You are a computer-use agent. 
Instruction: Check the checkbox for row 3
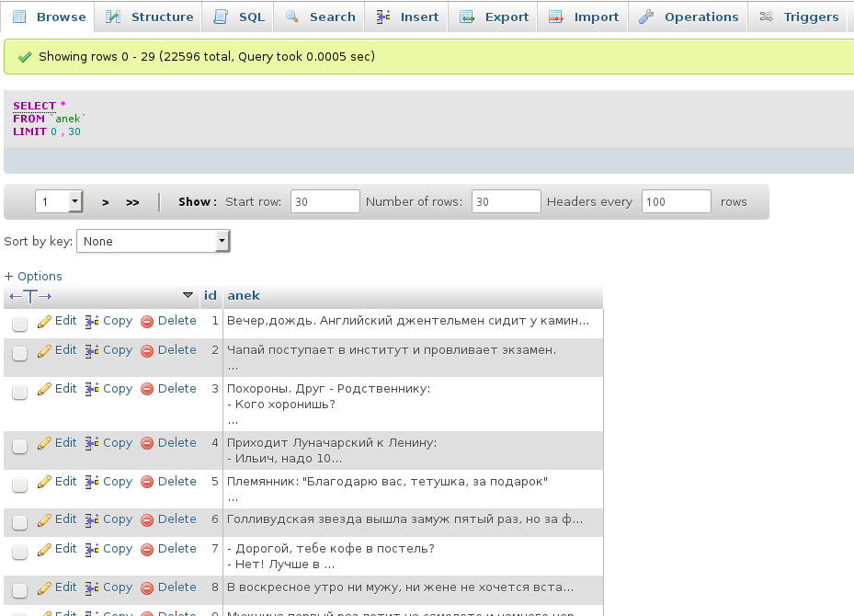tap(19, 392)
